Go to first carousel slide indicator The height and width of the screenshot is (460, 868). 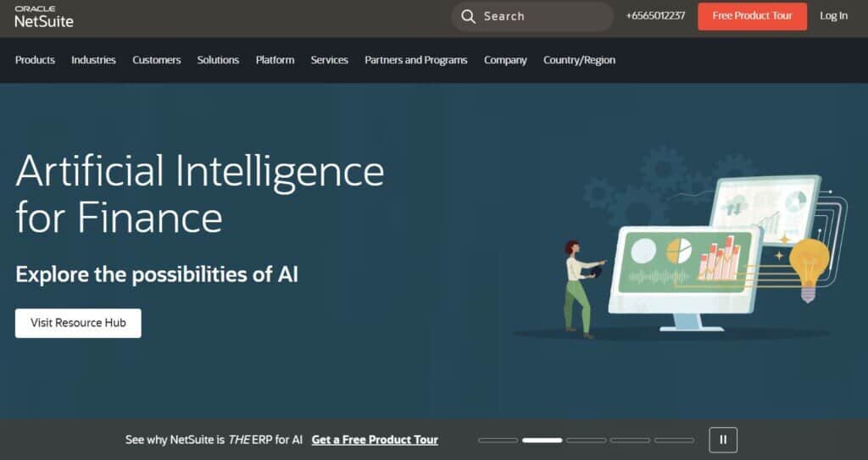498,440
